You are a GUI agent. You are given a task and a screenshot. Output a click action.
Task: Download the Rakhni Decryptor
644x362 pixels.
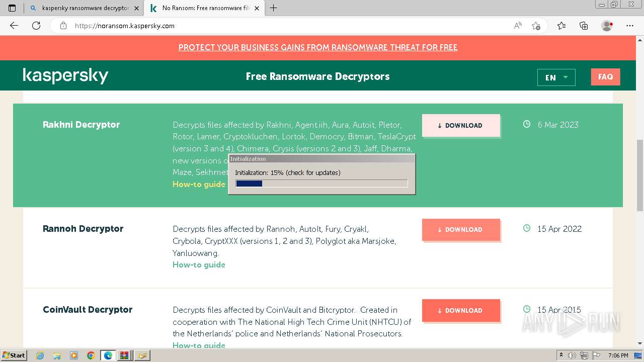[461, 125]
